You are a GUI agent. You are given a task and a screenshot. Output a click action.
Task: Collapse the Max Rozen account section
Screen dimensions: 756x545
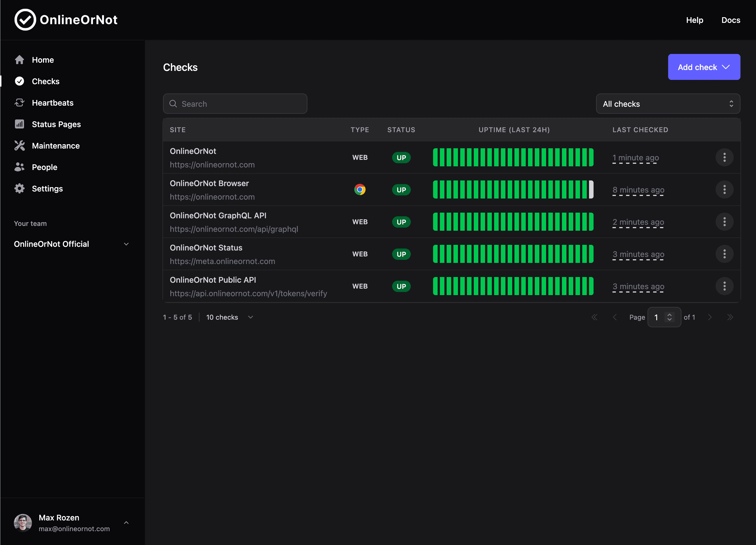tap(126, 523)
